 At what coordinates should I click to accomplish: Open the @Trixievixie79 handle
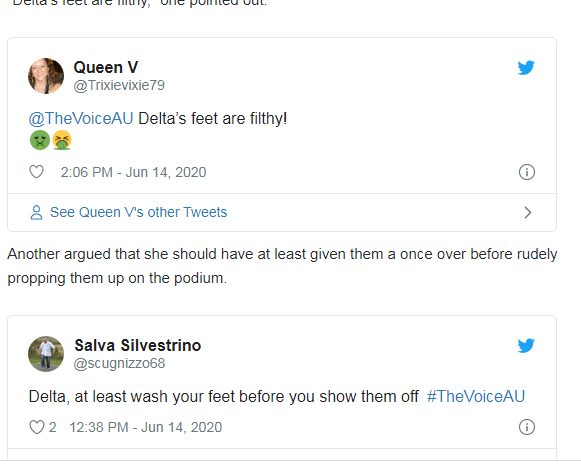click(119, 85)
